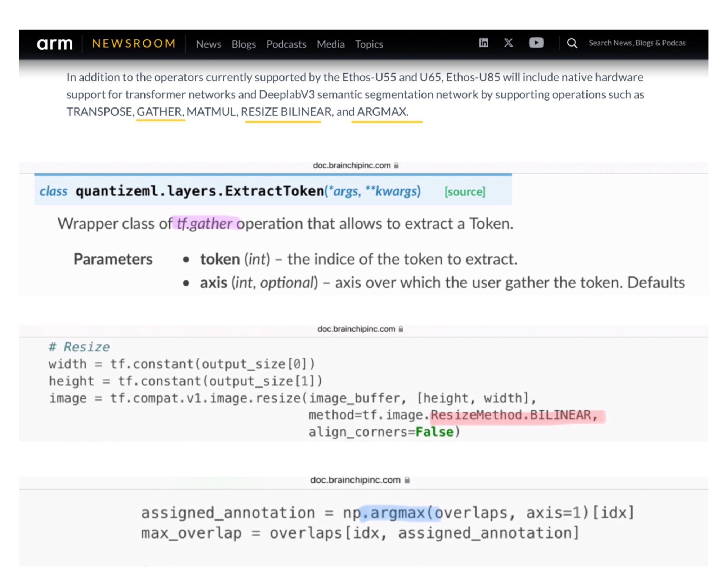This screenshot has height=584, width=728.
Task: Click the TRANSPOSE operator word
Action: 99,112
